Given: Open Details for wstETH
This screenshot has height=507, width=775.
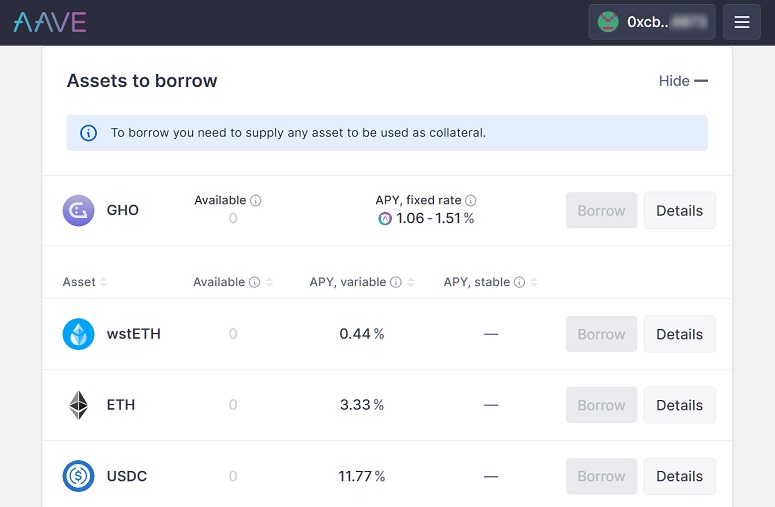Looking at the screenshot, I should pyautogui.click(x=680, y=334).
